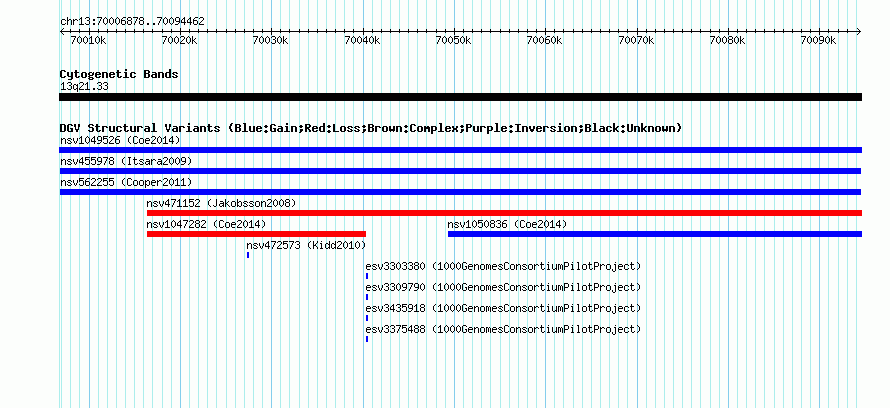Viewport: 890px width, 408px height.
Task: Click the DGV Structural Variants track title
Action: coord(371,128)
